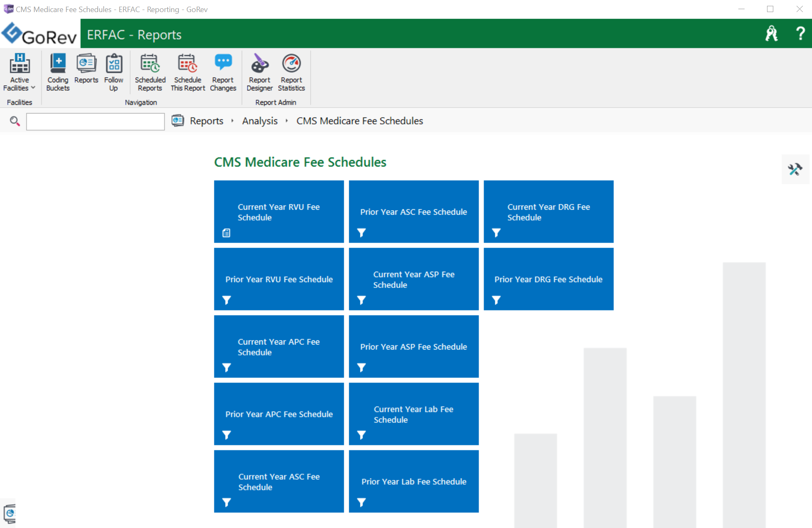Open Prior Year ASP Fee Schedule tile
The height and width of the screenshot is (528, 812).
[x=414, y=346]
